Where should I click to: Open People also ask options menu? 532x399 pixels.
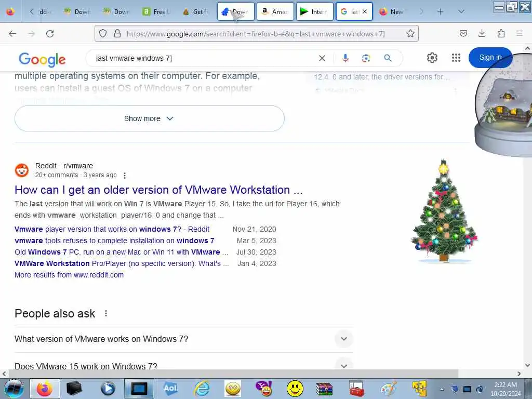pos(106,313)
